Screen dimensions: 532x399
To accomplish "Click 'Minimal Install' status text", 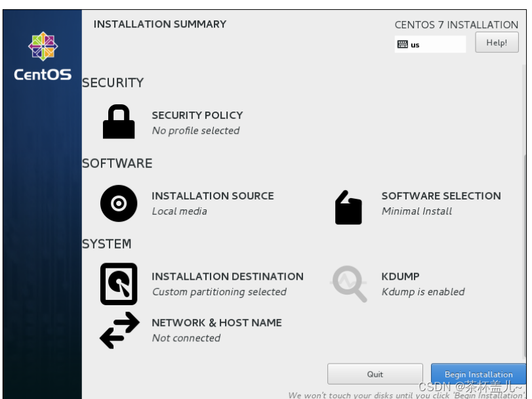I will click(x=417, y=211).
